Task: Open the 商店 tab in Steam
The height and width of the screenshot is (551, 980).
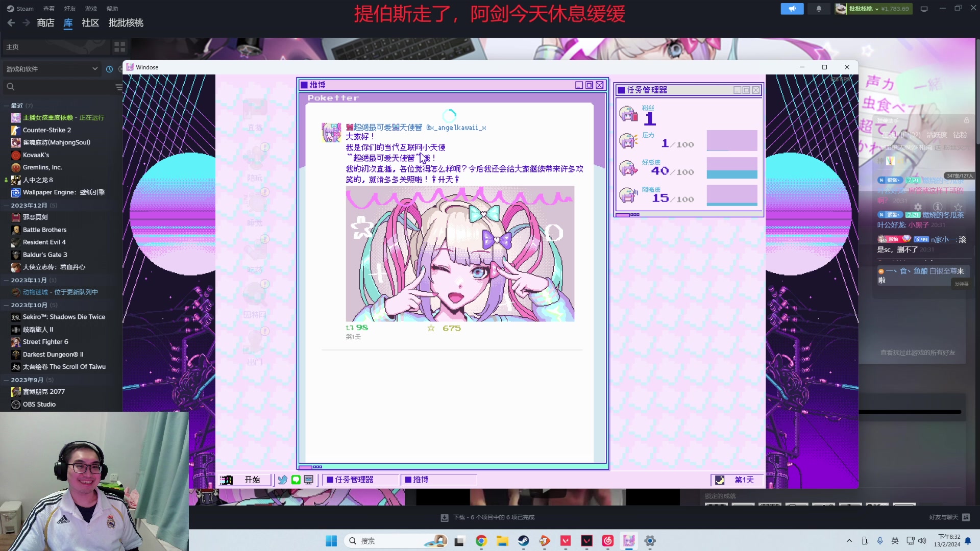Action: 45,23
